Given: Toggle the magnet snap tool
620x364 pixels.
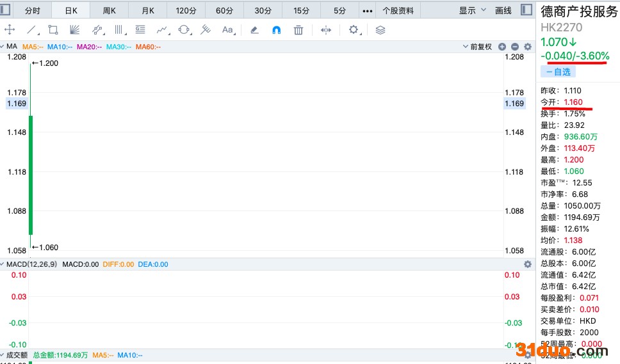Looking at the screenshot, I should click(x=276, y=29).
